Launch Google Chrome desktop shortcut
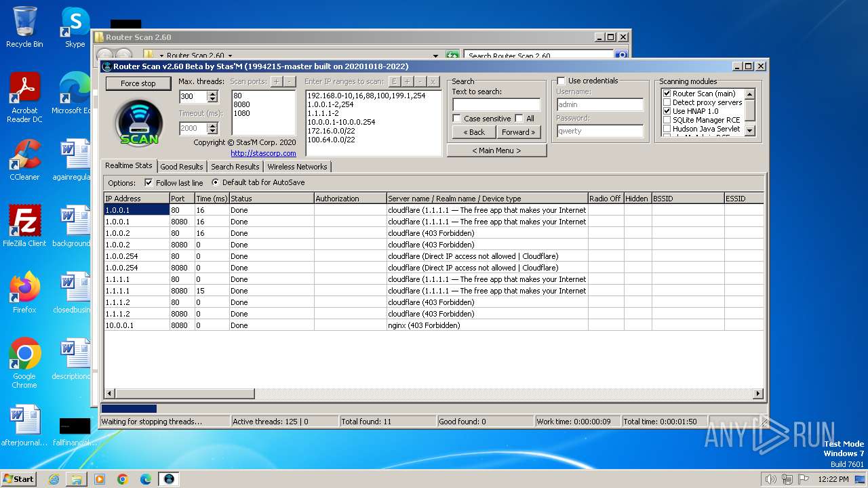868x488 pixels. coord(24,363)
